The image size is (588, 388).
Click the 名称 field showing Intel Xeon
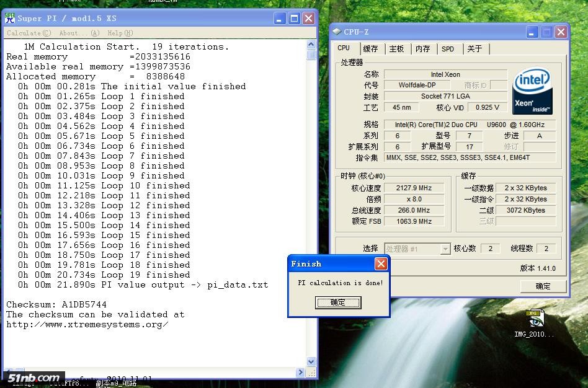coord(445,74)
